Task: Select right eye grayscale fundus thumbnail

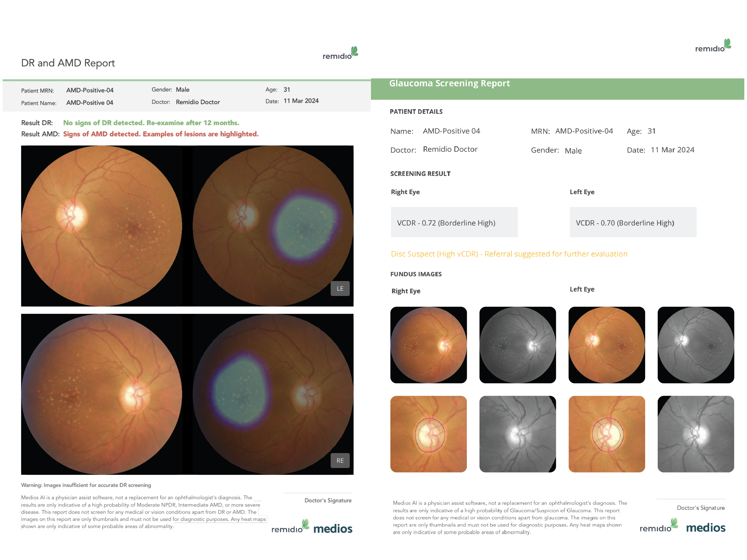Action: [517, 345]
